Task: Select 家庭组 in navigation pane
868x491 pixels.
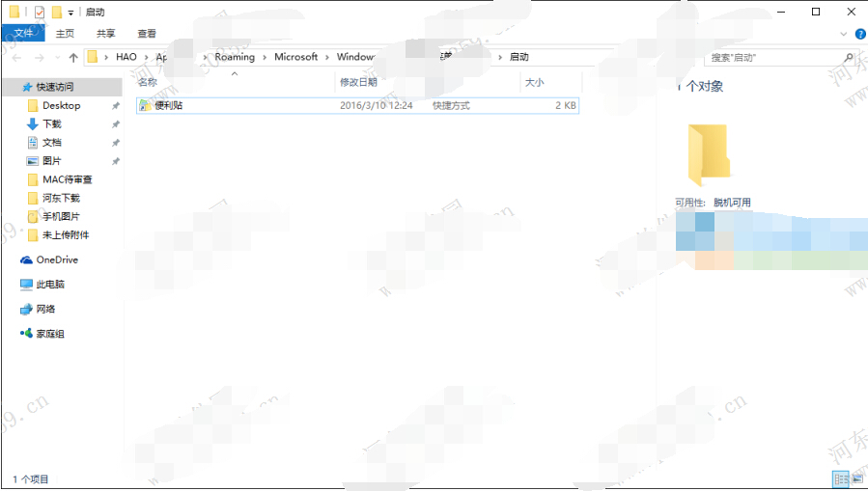Action: click(50, 334)
